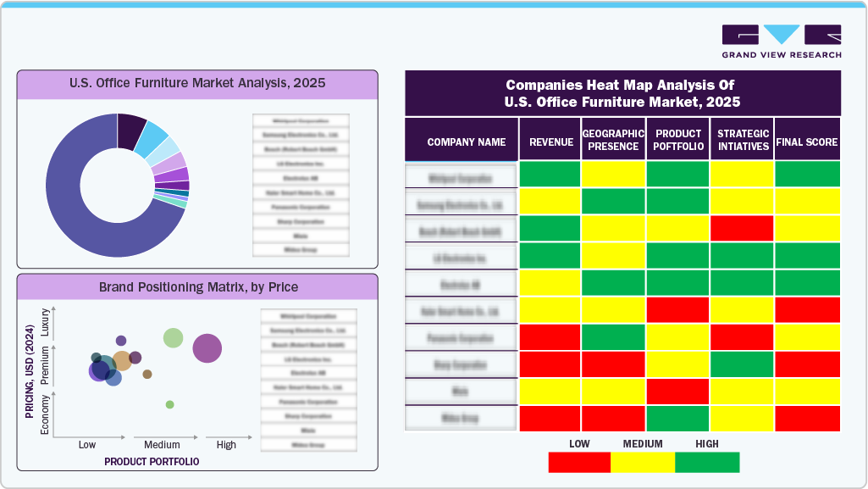Viewport: 868px width, 489px height.
Task: Select the orange bubble in positioning matrix
Action: tap(122, 361)
